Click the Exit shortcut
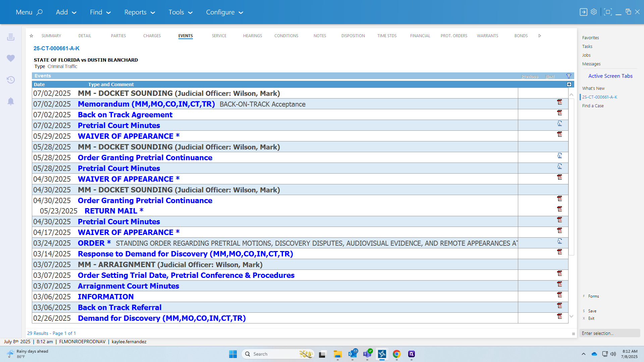 [x=591, y=318]
